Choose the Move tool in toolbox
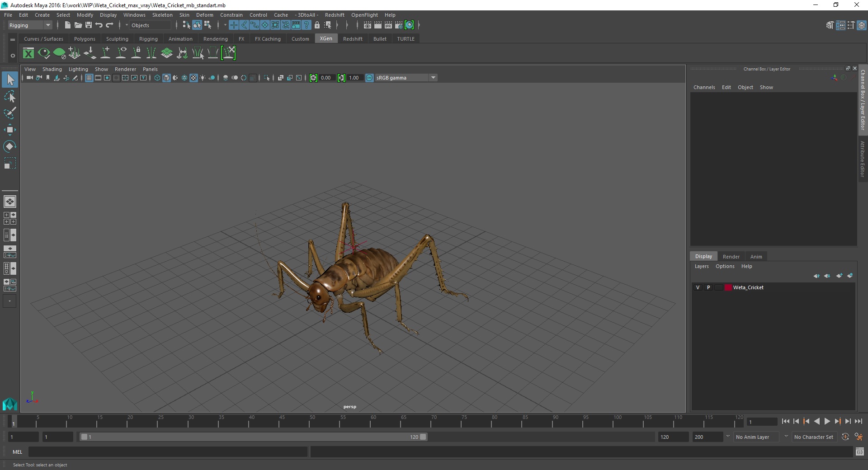The width and height of the screenshot is (868, 470). tap(10, 130)
